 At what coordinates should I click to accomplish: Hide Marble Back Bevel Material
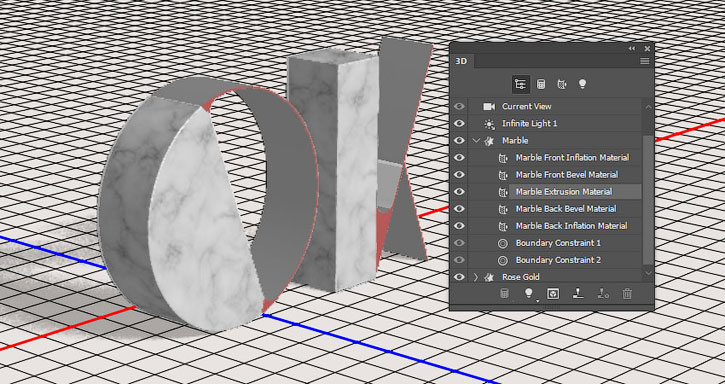pyautogui.click(x=459, y=209)
